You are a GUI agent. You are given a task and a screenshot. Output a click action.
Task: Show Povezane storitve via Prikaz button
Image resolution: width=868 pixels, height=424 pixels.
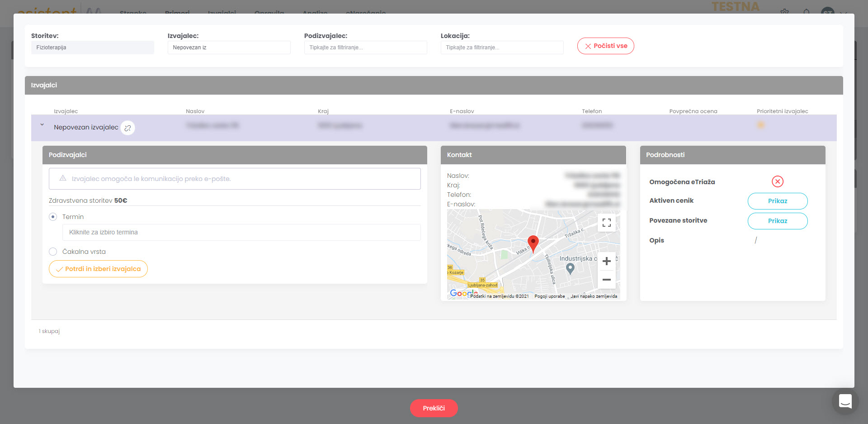pos(777,221)
